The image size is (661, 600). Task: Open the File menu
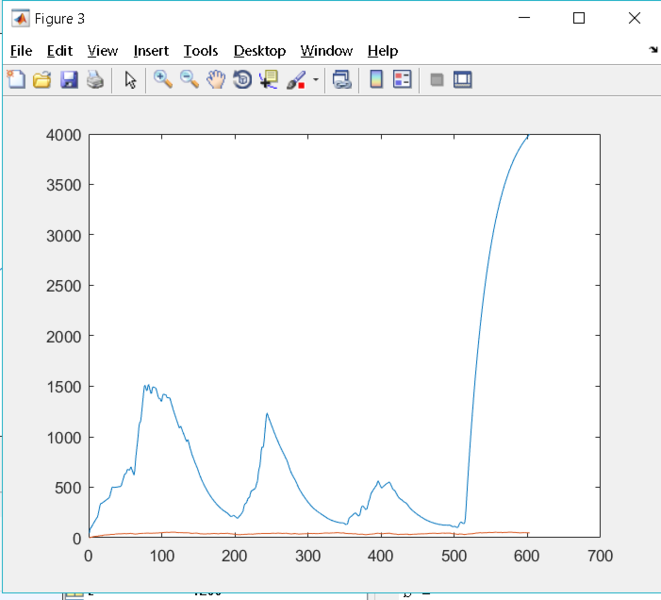21,51
